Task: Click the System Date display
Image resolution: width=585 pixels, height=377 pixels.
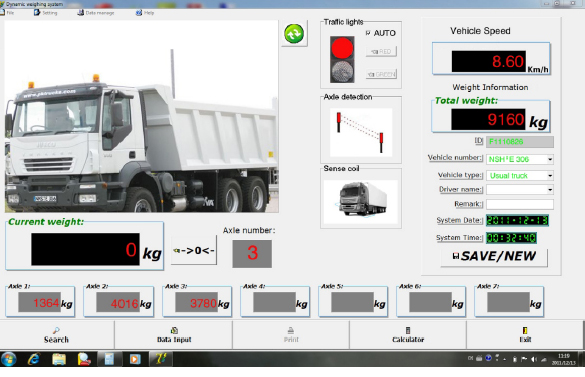Action: pyautogui.click(x=517, y=220)
